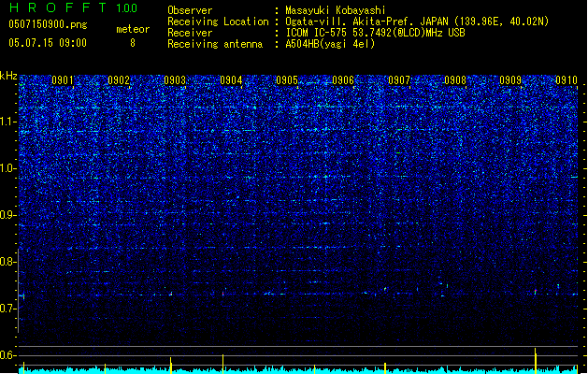Viewport: 588px width, 374px height.
Task: Click the HROFFT 1.0.0 title text
Action: 73,7
